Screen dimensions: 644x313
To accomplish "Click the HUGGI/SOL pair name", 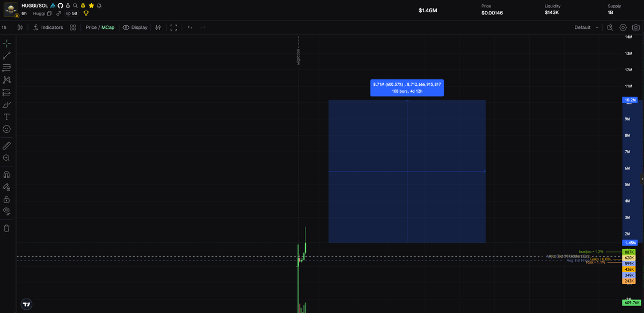I will (x=35, y=5).
